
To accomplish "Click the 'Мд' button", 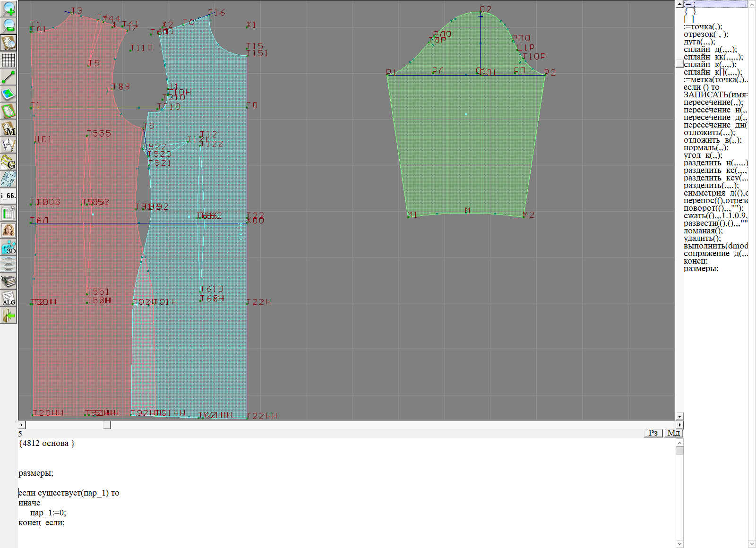I will pos(673,433).
